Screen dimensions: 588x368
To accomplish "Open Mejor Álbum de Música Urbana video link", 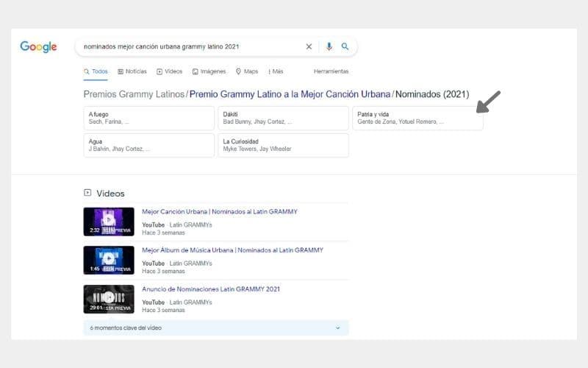I will tap(232, 250).
